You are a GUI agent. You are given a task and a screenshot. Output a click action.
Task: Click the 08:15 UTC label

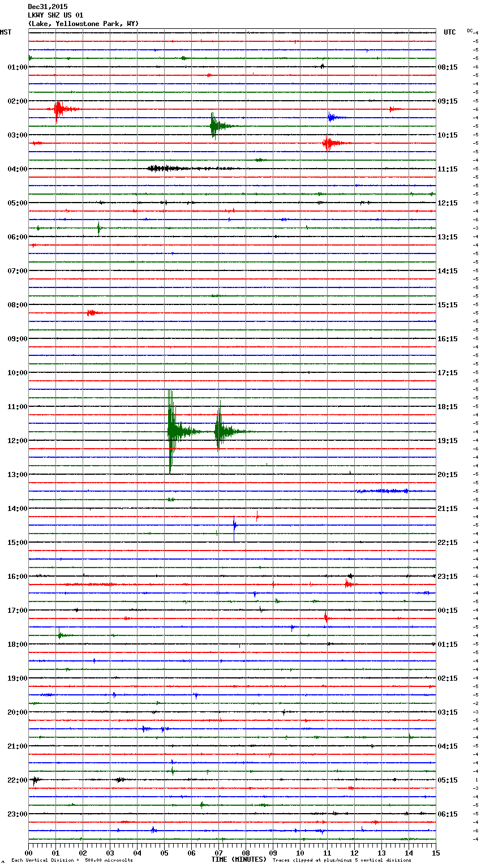pos(448,67)
